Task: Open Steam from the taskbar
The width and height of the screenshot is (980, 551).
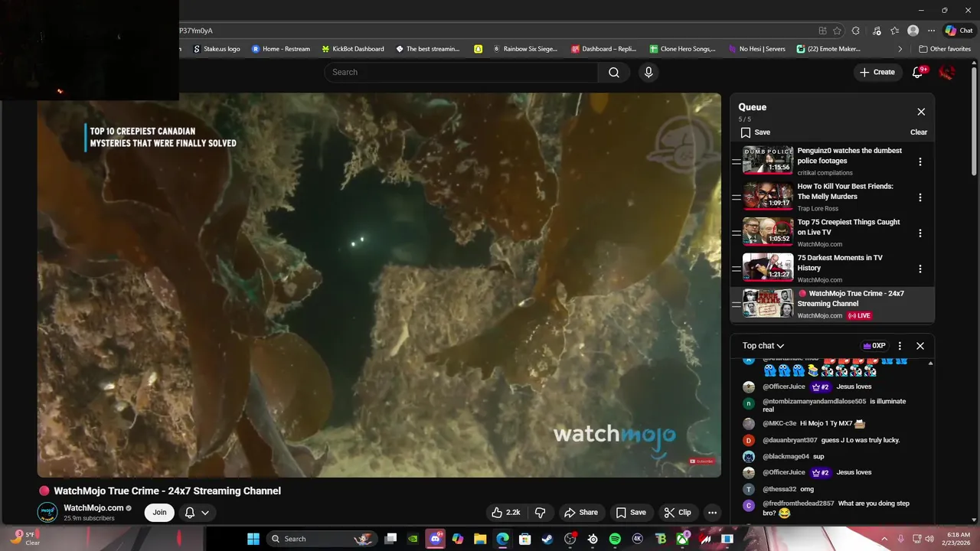Action: coord(547,539)
